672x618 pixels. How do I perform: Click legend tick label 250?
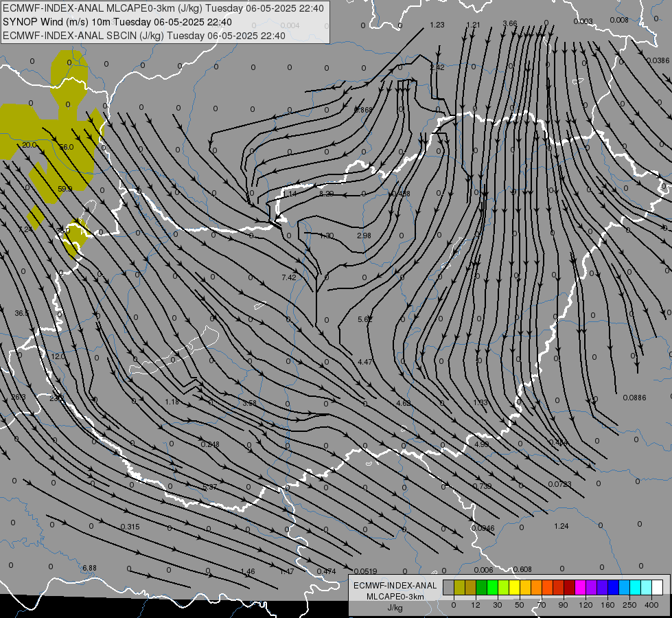point(629,605)
